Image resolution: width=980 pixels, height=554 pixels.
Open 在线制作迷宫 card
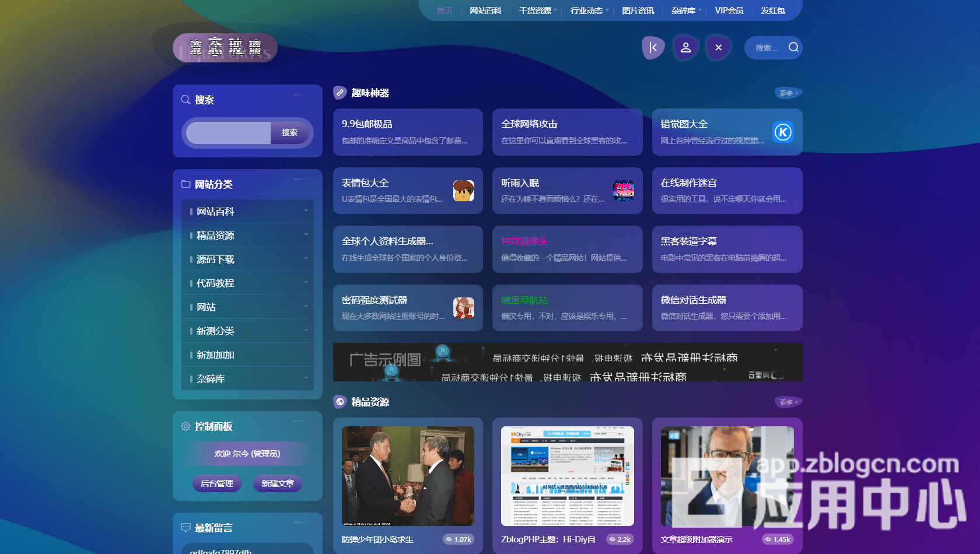click(x=727, y=191)
